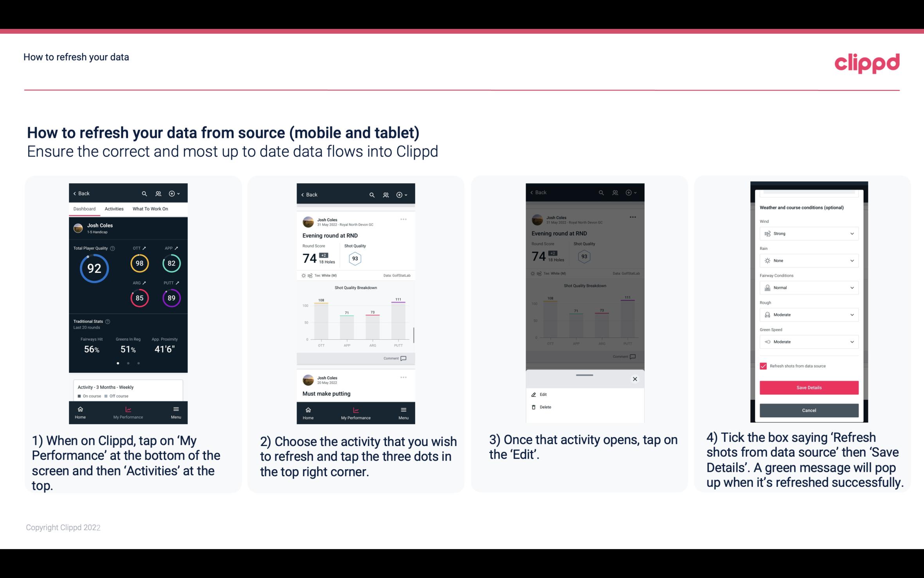Open Fairway Conditions dropdown selector
Image resolution: width=924 pixels, height=578 pixels.
808,288
